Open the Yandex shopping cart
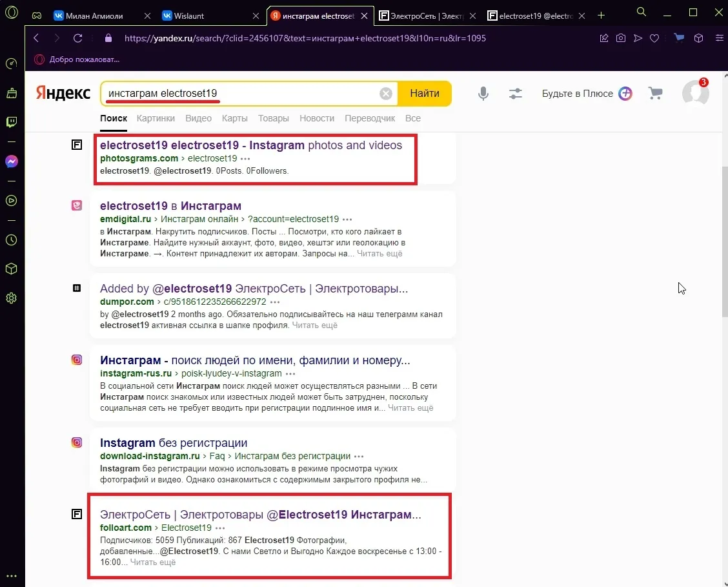The width and height of the screenshot is (728, 587). coord(655,94)
